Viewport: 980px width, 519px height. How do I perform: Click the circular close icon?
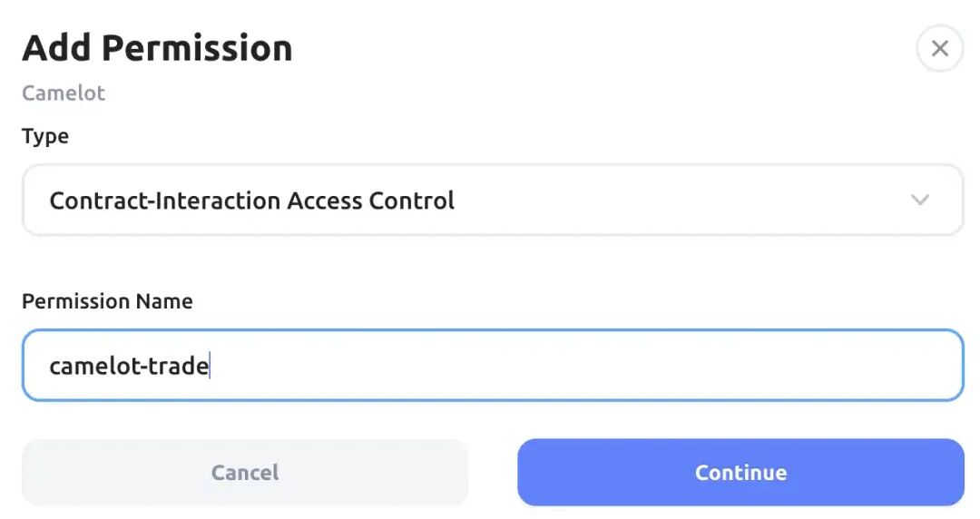tap(939, 49)
